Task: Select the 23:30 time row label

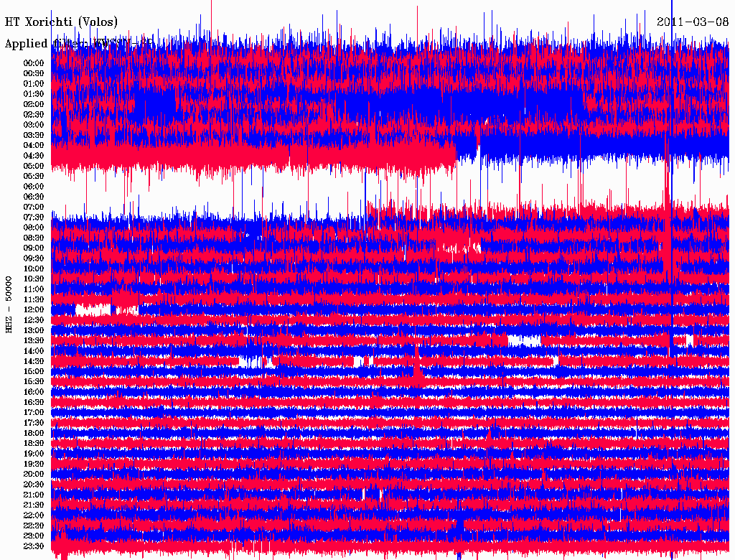Action: 34,546
